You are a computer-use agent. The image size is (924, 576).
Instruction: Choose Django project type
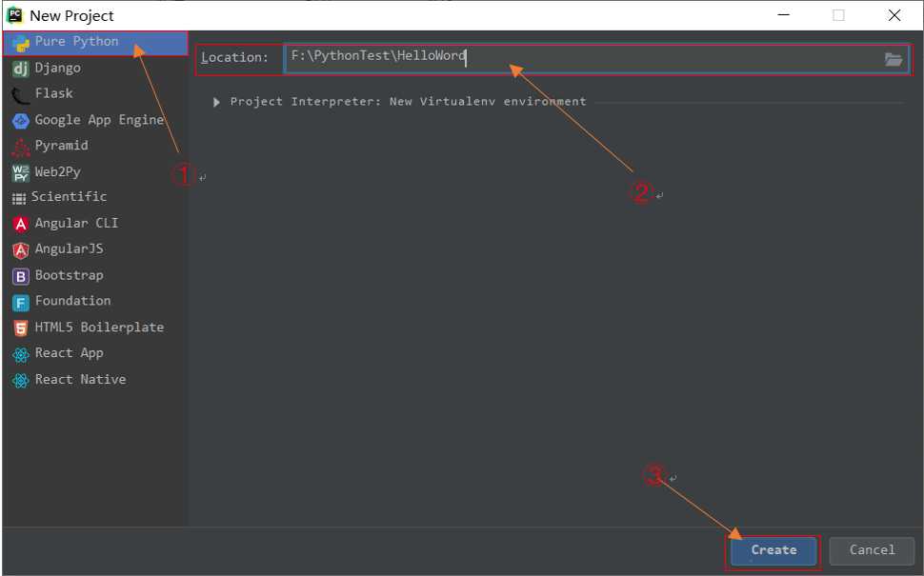95,69
